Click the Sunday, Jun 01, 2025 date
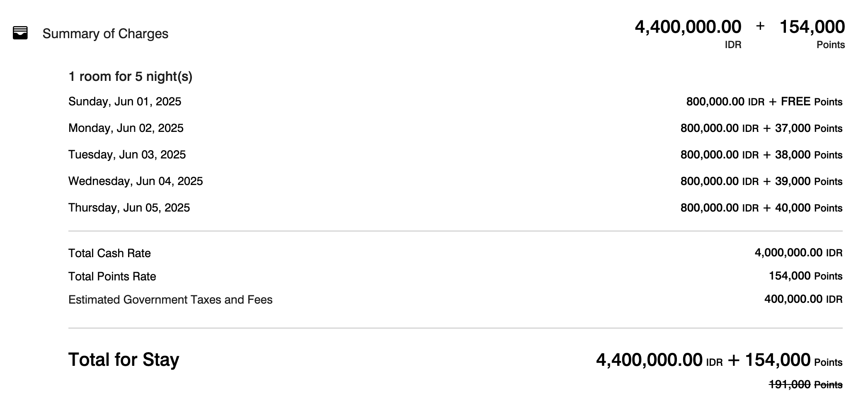Image resolution: width=868 pixels, height=399 pixels. click(x=125, y=102)
